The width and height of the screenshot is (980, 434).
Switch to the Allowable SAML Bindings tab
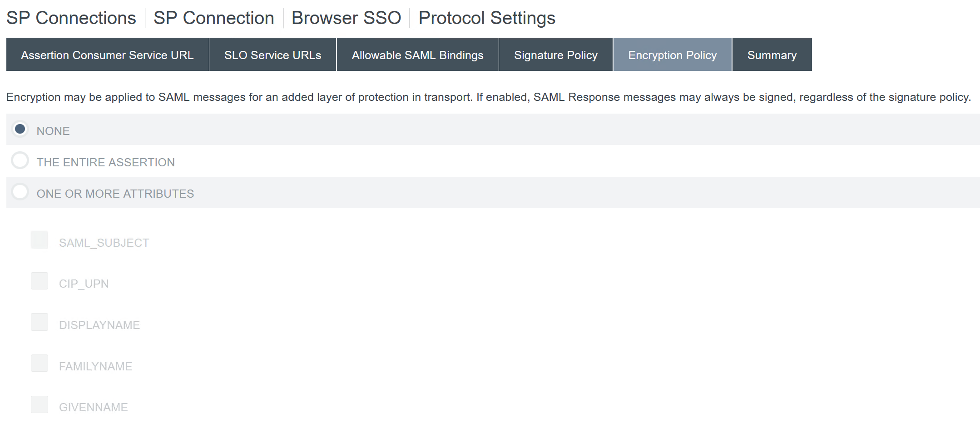coord(416,55)
